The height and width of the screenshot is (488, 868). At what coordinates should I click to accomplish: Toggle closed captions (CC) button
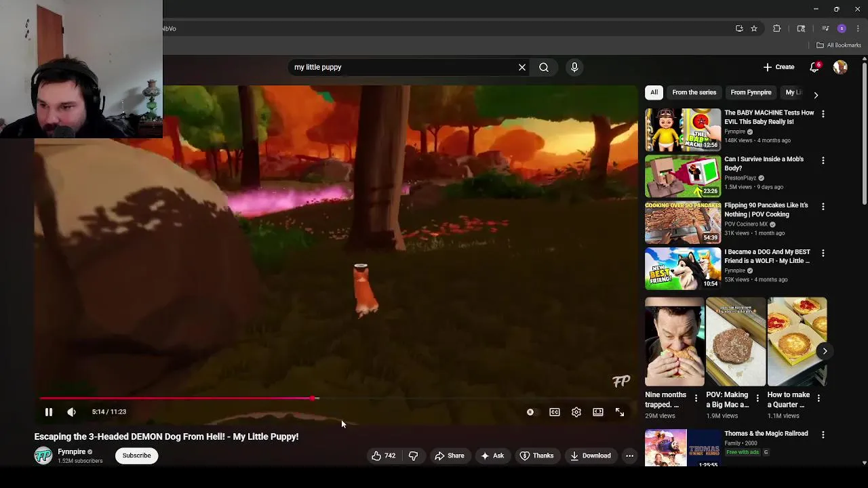click(x=555, y=412)
